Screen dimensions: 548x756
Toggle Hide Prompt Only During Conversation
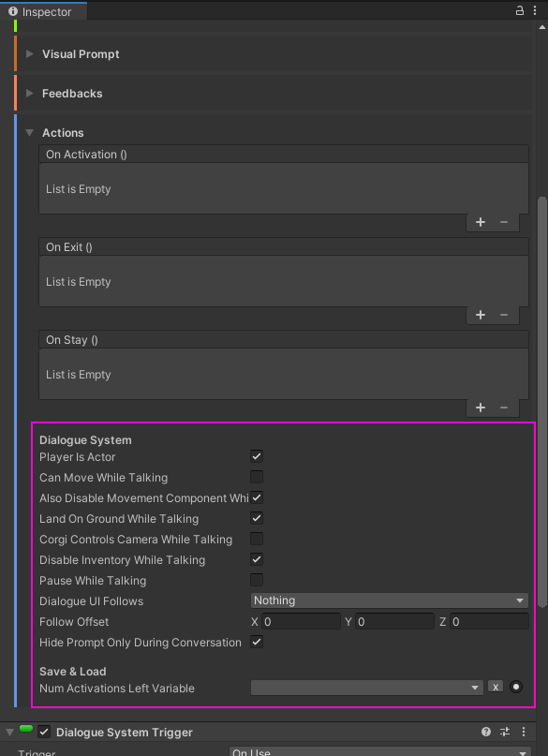click(x=257, y=642)
